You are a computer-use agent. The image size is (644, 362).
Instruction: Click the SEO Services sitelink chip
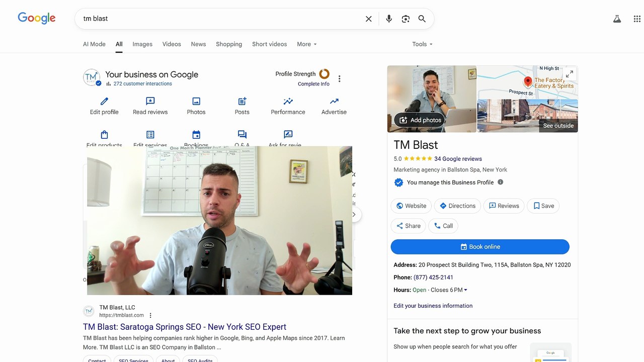click(x=133, y=359)
